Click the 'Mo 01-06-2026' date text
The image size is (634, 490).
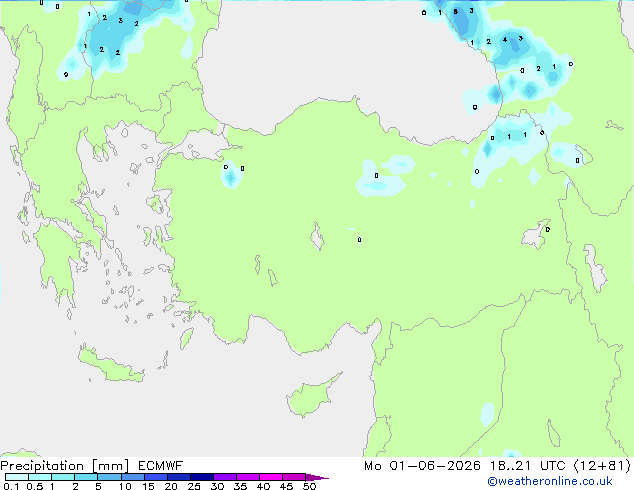[422, 466]
